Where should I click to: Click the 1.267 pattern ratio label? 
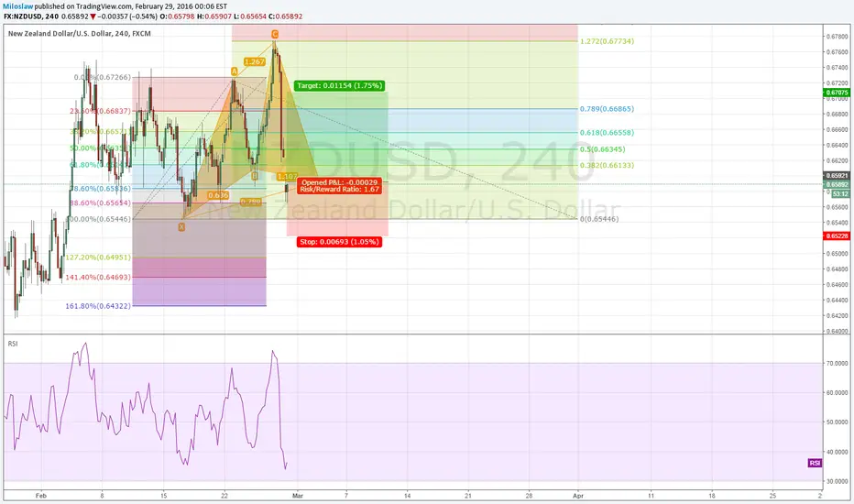(x=255, y=62)
